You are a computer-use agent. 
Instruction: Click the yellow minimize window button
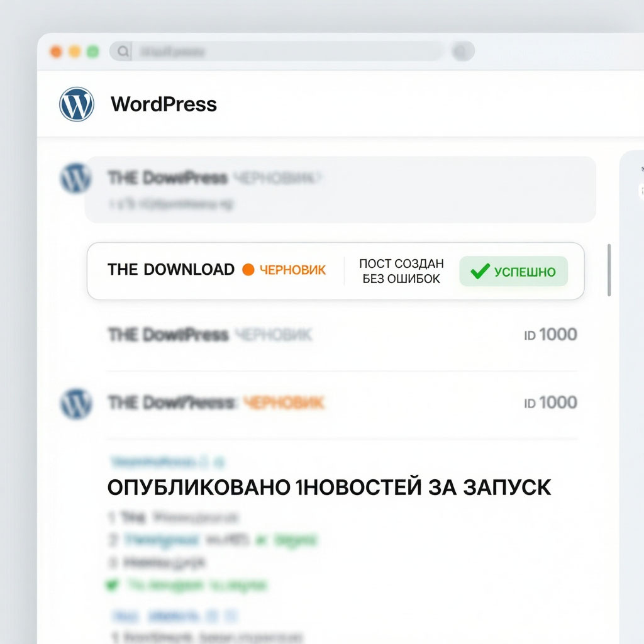[x=75, y=52]
